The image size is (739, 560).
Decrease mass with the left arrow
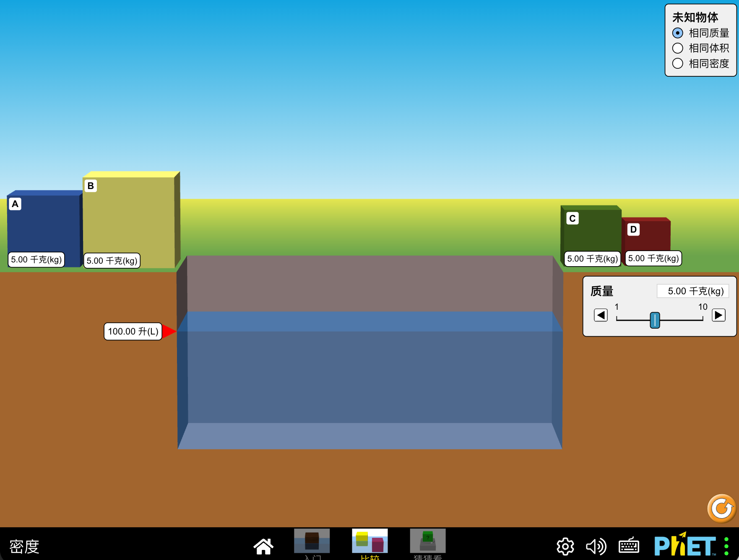(601, 315)
